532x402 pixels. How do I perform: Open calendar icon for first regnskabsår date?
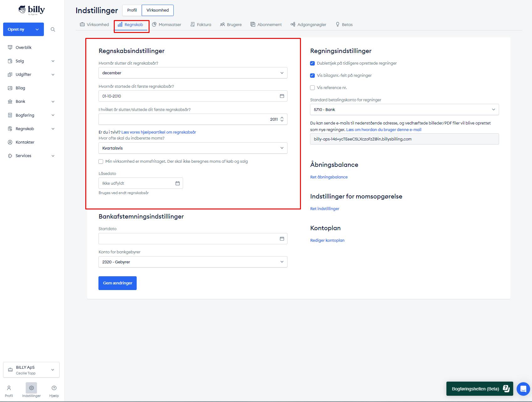282,96
